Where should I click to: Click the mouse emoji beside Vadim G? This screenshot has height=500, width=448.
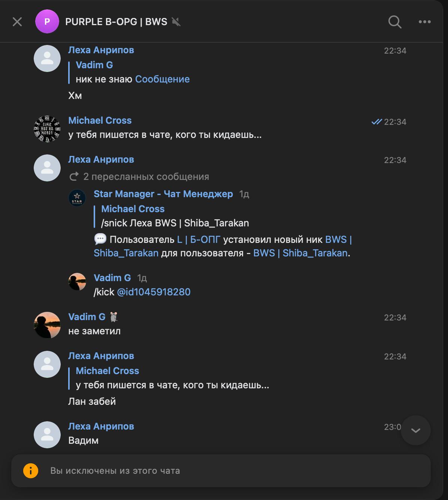[114, 317]
